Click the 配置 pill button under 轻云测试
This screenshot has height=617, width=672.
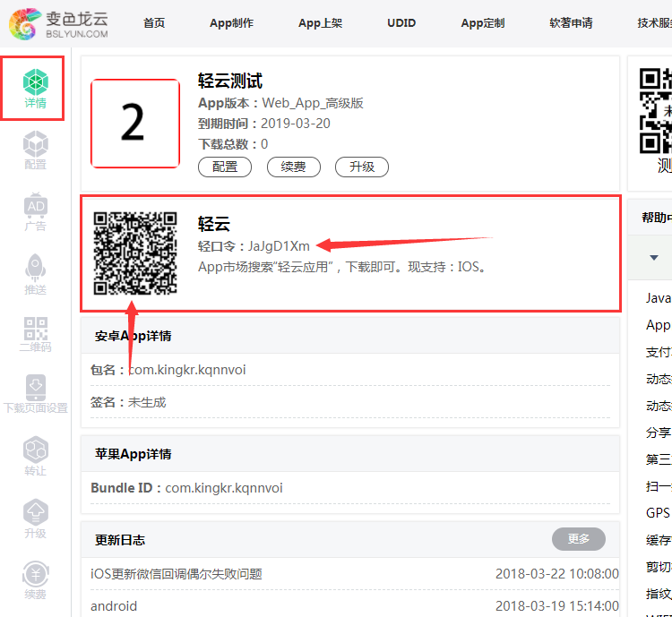pyautogui.click(x=225, y=167)
